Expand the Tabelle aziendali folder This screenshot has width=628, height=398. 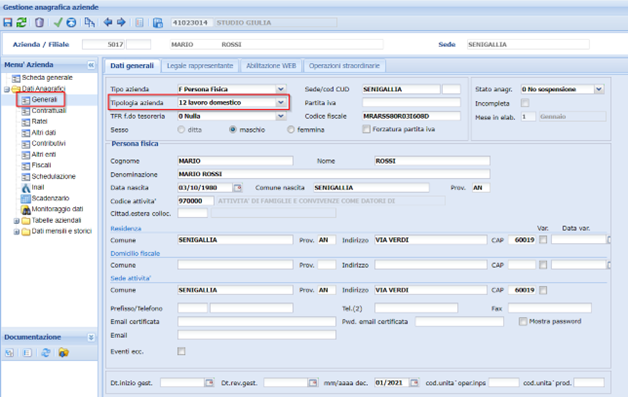pos(16,221)
